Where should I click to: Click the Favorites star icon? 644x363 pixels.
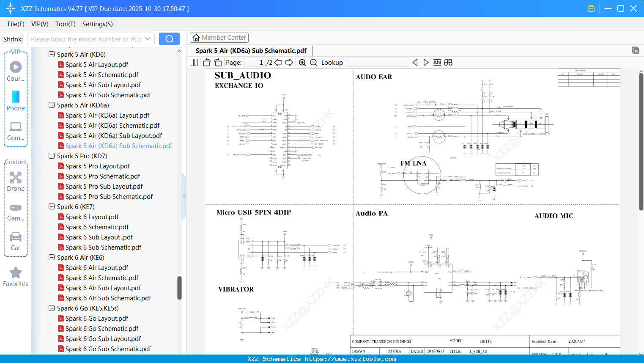pyautogui.click(x=15, y=273)
